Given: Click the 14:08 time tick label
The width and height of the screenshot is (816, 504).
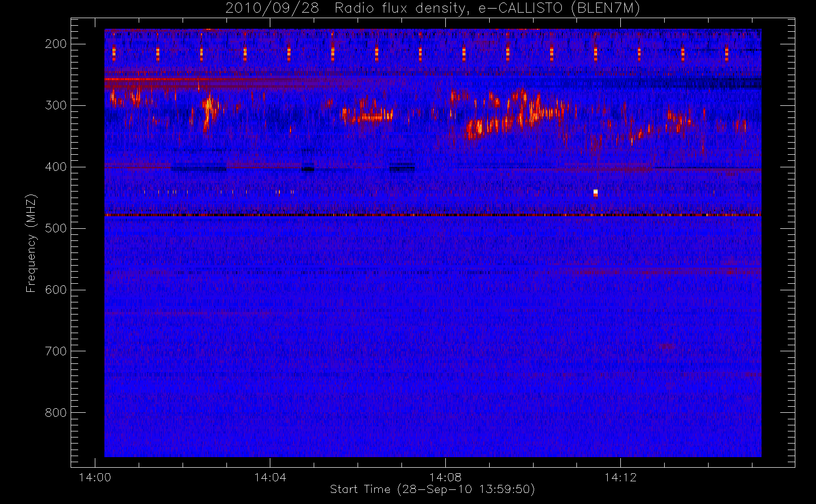Looking at the screenshot, I should coord(445,477).
